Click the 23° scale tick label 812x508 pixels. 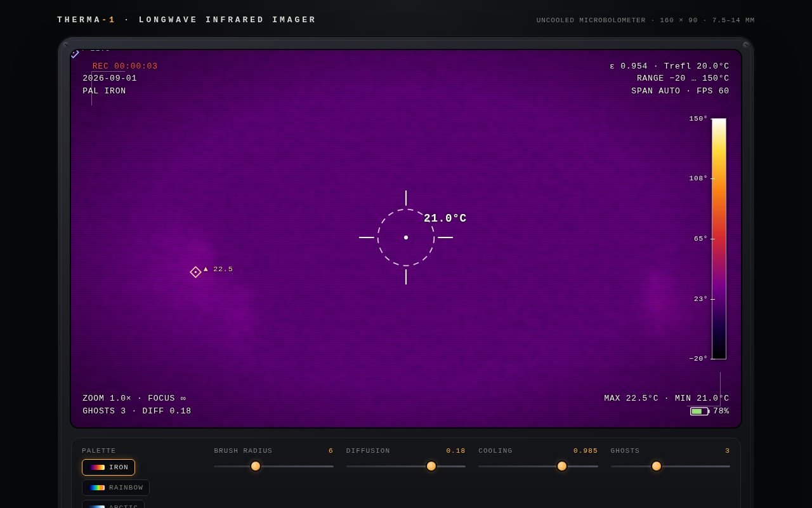[700, 299]
